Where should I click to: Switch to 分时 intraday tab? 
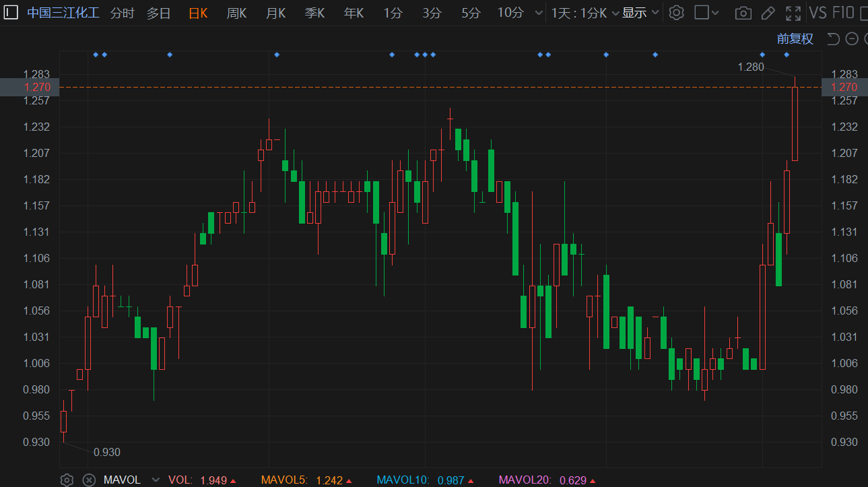[123, 13]
